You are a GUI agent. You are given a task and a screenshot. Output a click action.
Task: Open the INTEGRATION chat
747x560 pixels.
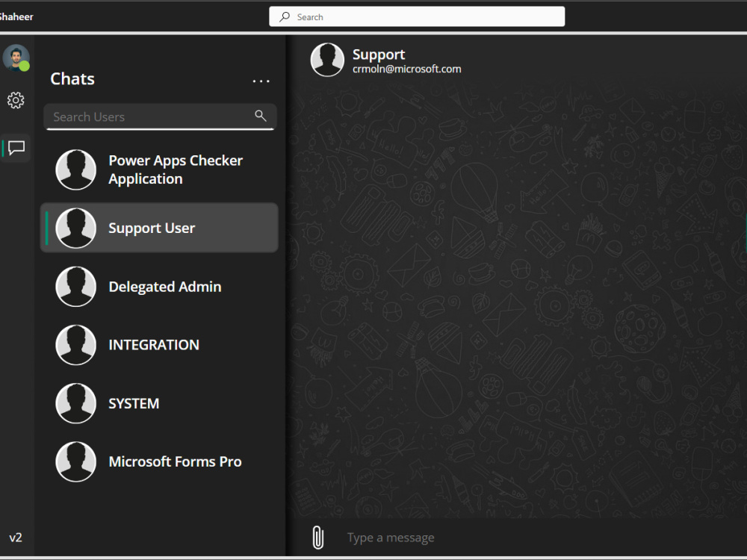159,345
